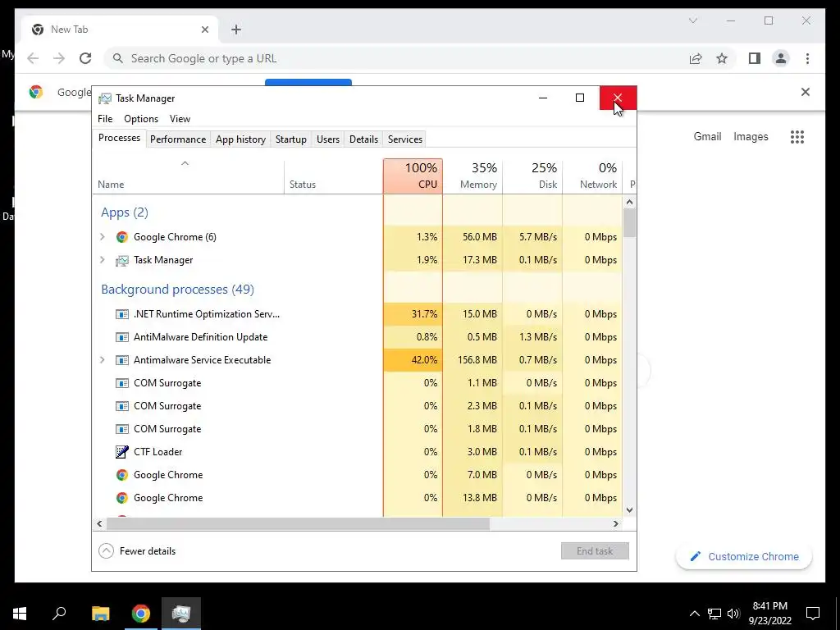Screen dimensions: 840x630
Task: Open Chrome profile avatar menu
Action: [781, 58]
